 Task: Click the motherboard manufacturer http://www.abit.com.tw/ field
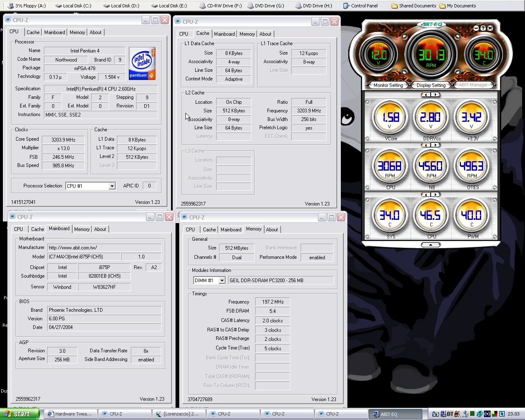point(104,248)
